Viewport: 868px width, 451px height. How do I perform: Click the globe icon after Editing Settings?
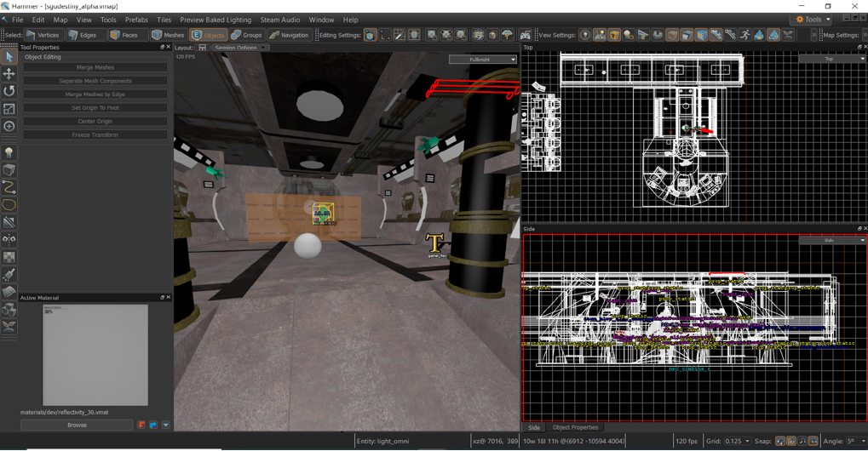click(x=370, y=35)
